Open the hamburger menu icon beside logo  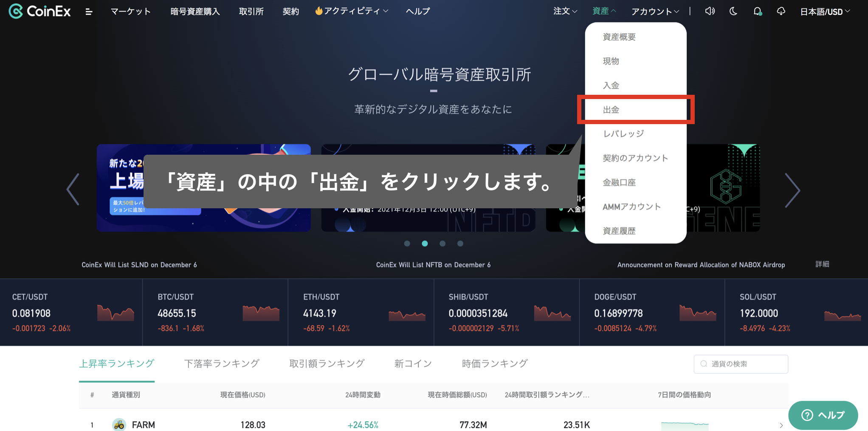click(x=89, y=12)
